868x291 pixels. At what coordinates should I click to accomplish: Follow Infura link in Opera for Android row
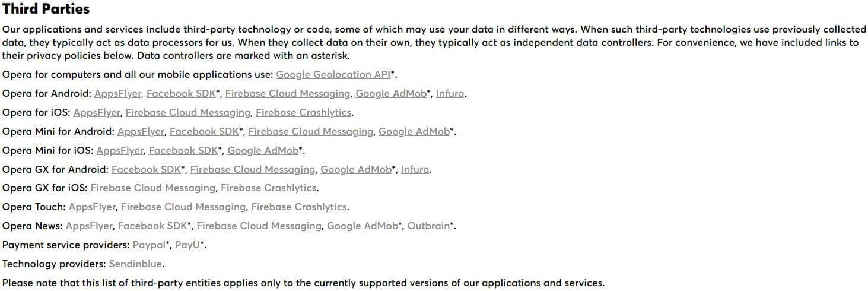click(x=450, y=93)
